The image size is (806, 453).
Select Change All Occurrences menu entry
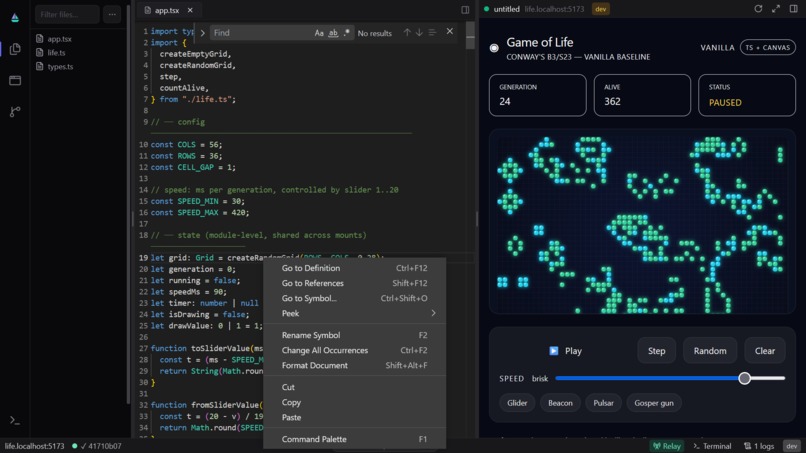point(354,350)
